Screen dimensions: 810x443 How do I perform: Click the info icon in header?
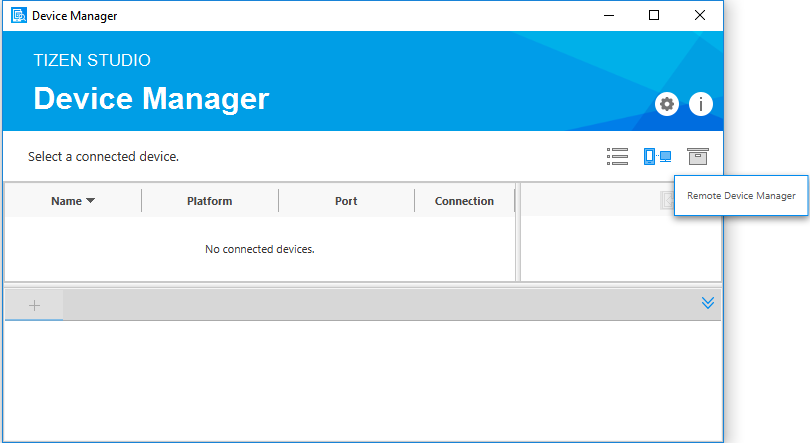[701, 104]
